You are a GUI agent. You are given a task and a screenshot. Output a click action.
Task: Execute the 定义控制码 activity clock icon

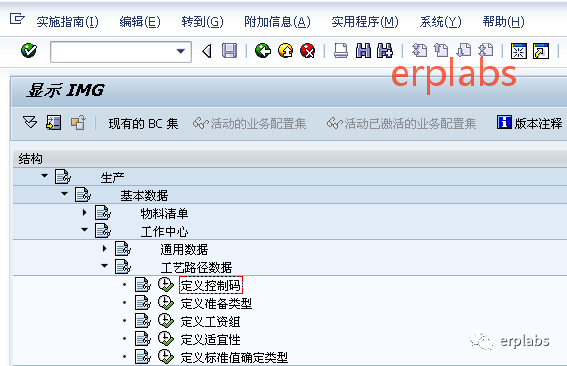click(166, 285)
